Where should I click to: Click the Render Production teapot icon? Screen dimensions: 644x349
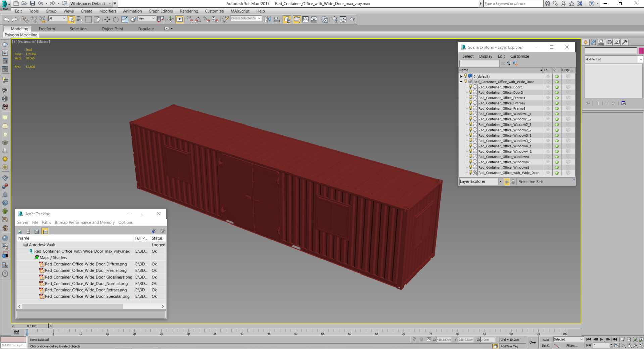coord(352,19)
